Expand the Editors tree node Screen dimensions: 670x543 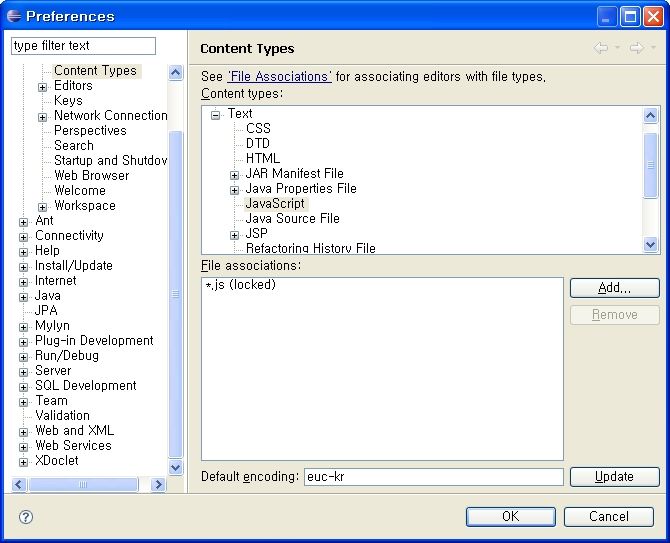(x=42, y=87)
